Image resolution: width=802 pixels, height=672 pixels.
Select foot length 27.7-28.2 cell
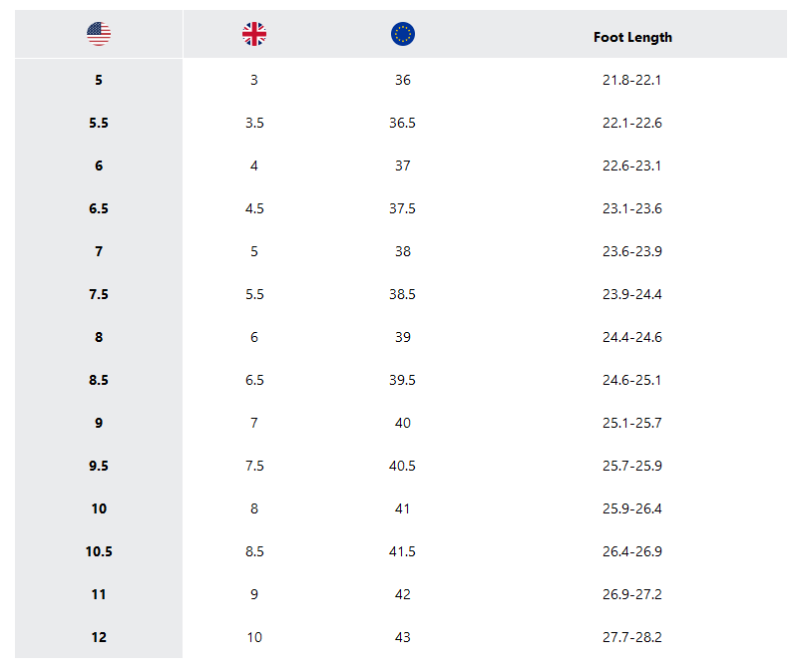point(632,637)
